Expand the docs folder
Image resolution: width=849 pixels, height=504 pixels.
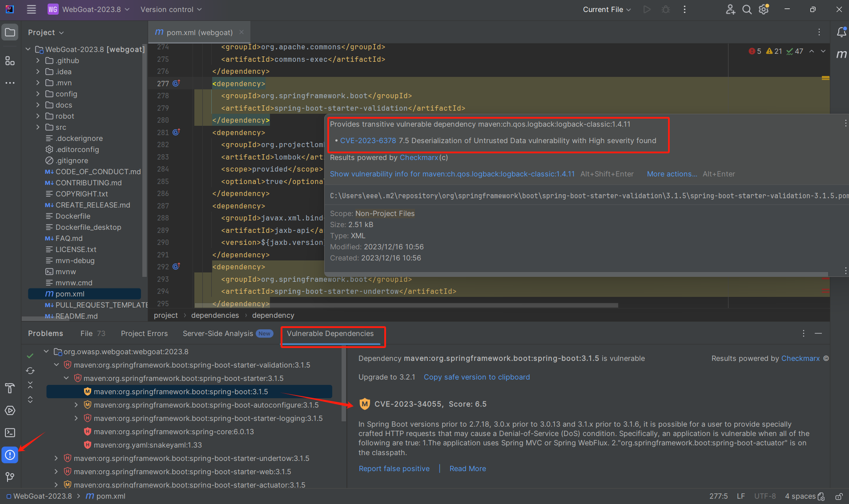click(x=38, y=105)
